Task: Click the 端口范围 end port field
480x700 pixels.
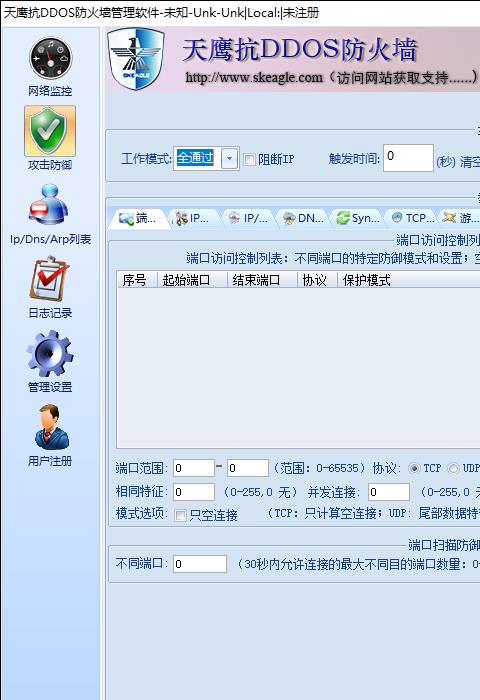Action: [248, 468]
